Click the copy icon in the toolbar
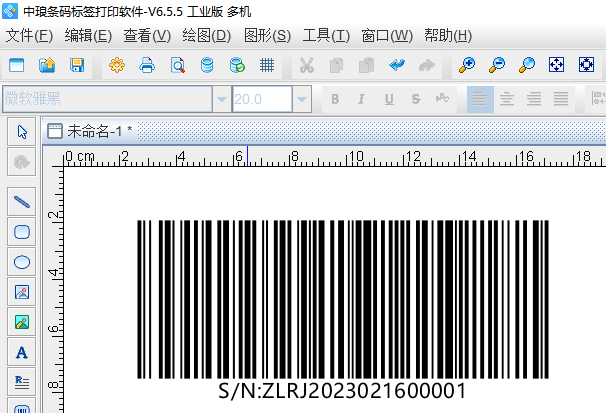Image resolution: width=606 pixels, height=413 pixels. click(336, 65)
